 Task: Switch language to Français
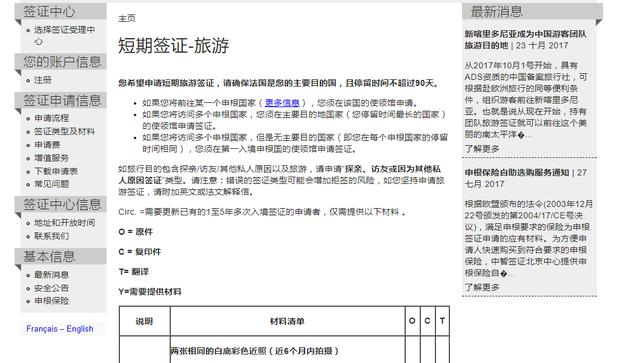pyautogui.click(x=42, y=329)
